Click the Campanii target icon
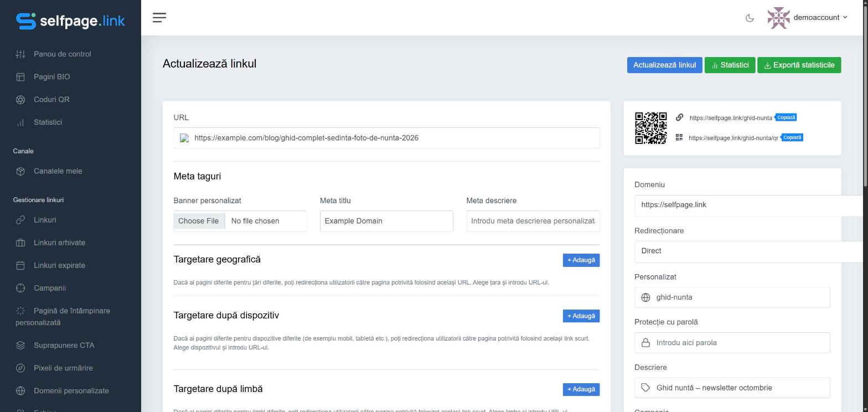 point(20,288)
